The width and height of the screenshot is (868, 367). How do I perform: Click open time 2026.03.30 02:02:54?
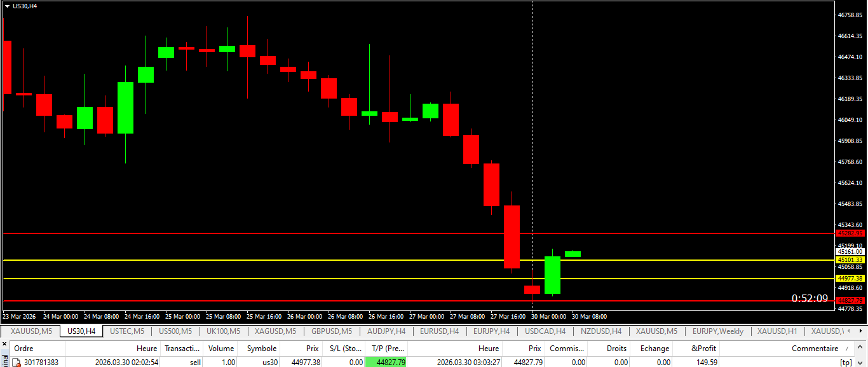pyautogui.click(x=126, y=362)
